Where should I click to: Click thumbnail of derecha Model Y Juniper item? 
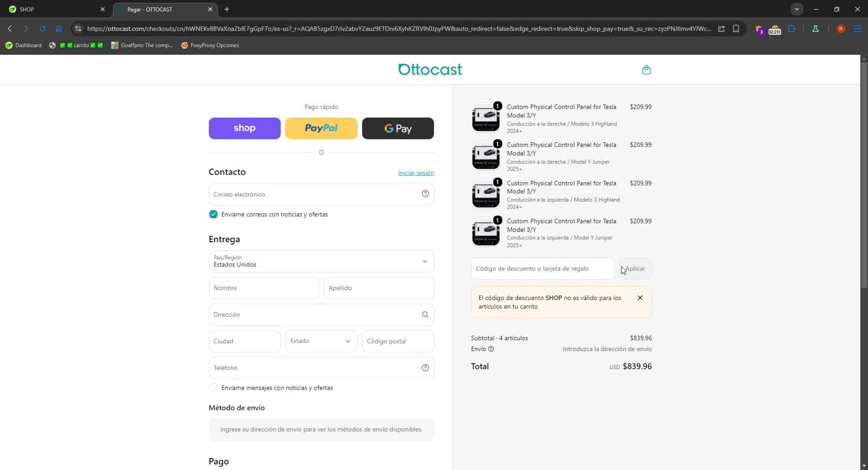(x=486, y=156)
